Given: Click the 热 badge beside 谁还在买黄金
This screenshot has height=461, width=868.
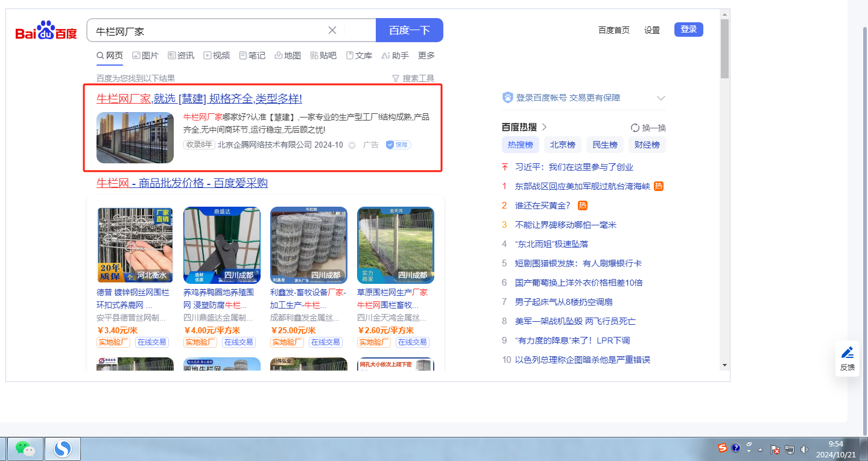Looking at the screenshot, I should 583,205.
